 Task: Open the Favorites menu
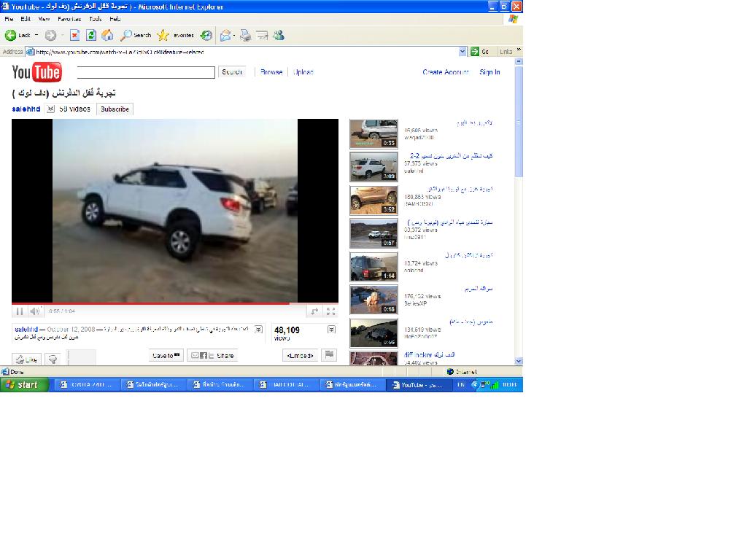point(69,19)
